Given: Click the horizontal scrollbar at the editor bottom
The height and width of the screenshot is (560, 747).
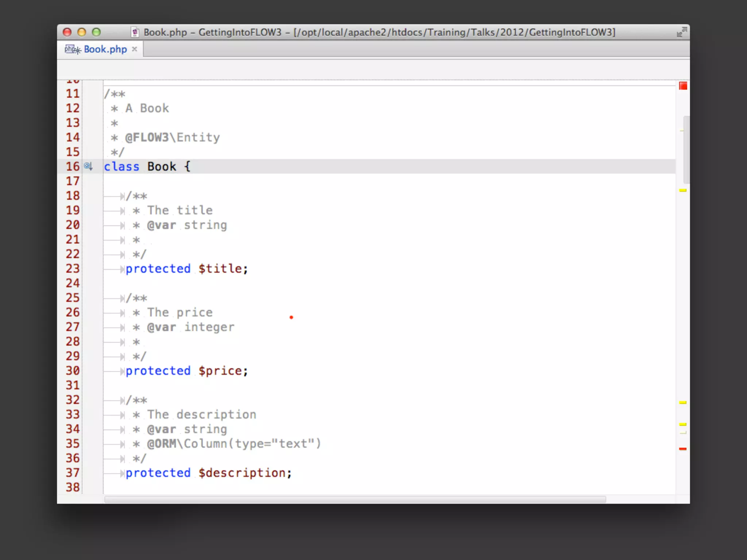Looking at the screenshot, I should [x=355, y=499].
